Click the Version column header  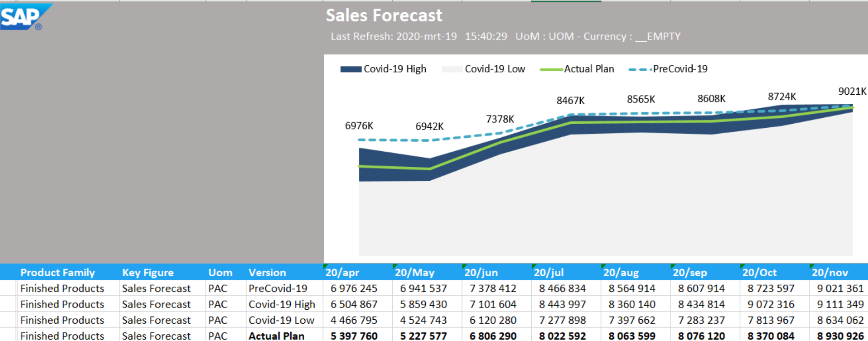[267, 272]
